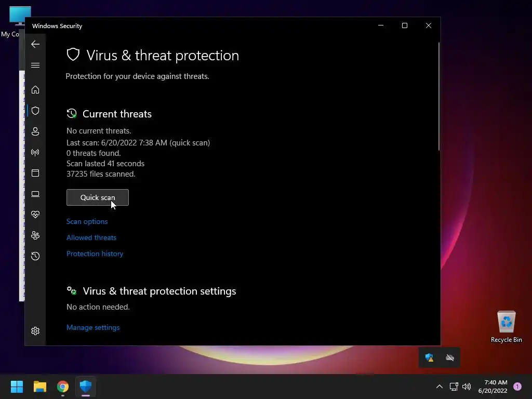Click the Quick scan button
Image resolution: width=532 pixels, height=399 pixels.
point(98,197)
